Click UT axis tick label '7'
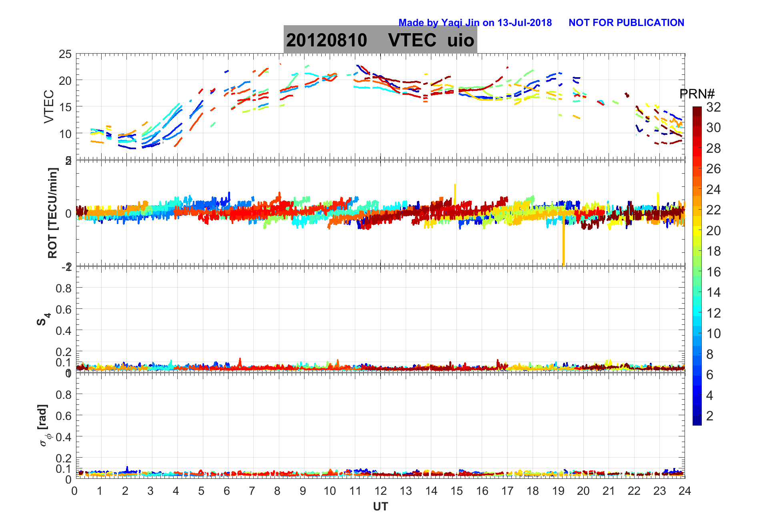 click(x=252, y=491)
